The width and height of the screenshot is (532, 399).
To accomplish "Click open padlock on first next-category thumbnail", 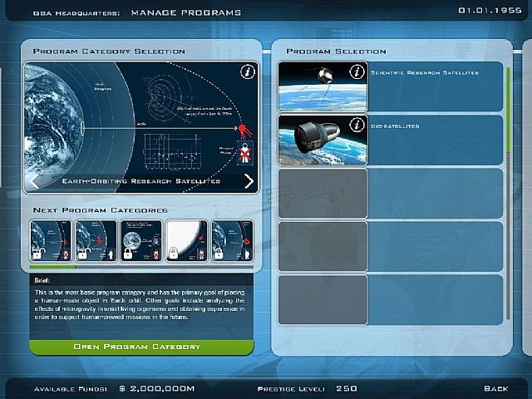I will [x=39, y=252].
